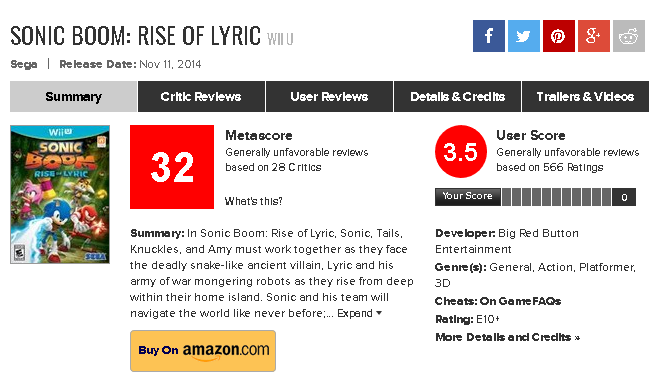This screenshot has height=379, width=655.
Task: Switch to the User Reviews tab
Action: coord(329,97)
